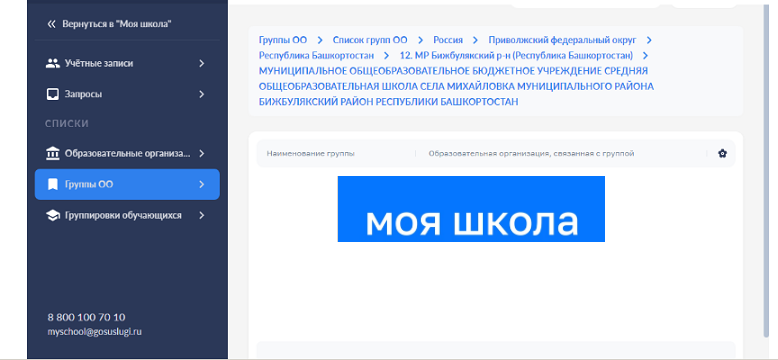This screenshot has height=360, width=778.
Task: Click the Образовательная организация, связанная с группой header
Action: point(531,154)
